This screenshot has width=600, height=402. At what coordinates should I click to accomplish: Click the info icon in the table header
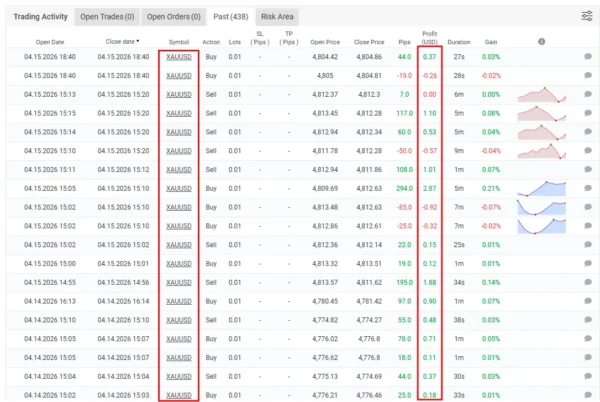click(x=541, y=41)
